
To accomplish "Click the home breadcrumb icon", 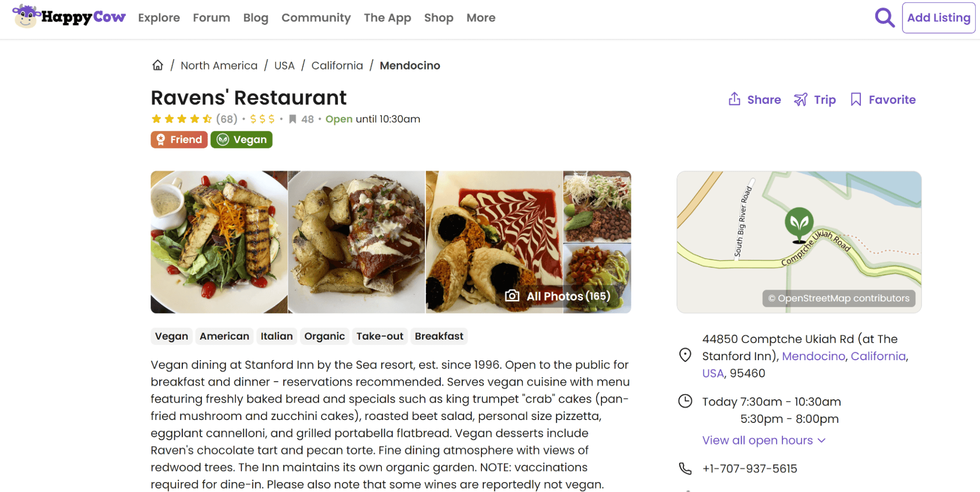I will point(157,65).
